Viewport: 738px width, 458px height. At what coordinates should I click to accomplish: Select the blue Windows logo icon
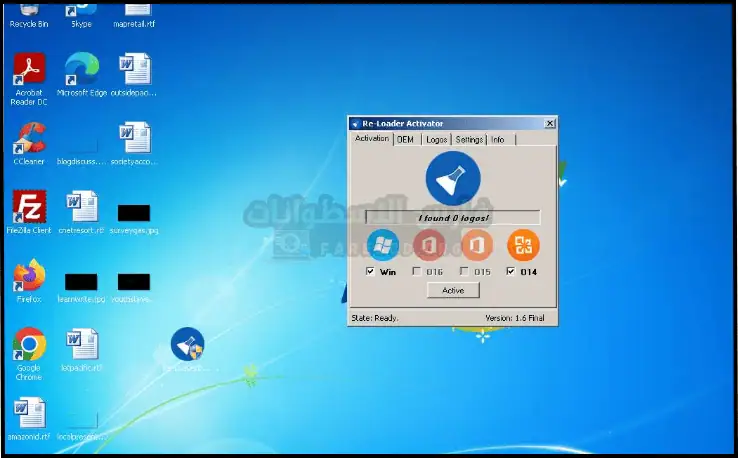click(383, 245)
